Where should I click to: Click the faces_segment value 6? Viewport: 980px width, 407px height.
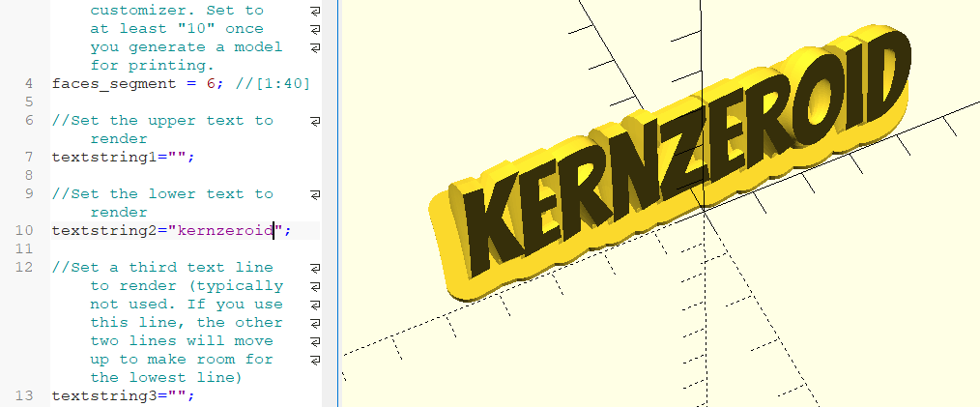click(x=211, y=84)
